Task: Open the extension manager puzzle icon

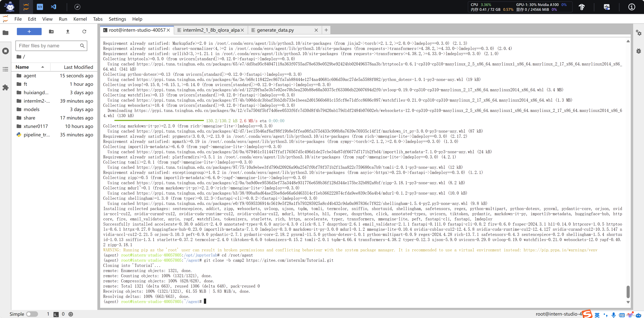Action: 6,88
